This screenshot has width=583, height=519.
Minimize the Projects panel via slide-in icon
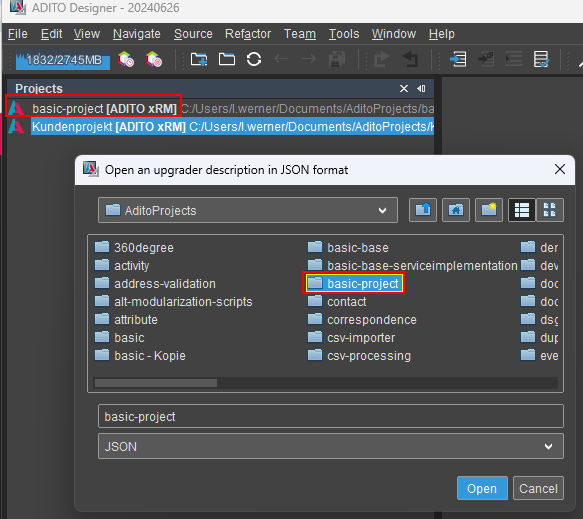click(421, 88)
